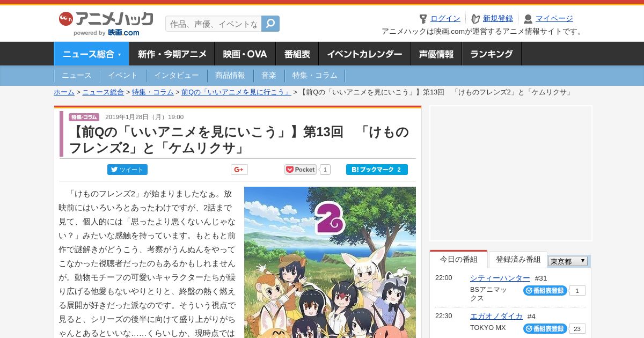
Task: Click the マイページ person icon
Action: [528, 19]
